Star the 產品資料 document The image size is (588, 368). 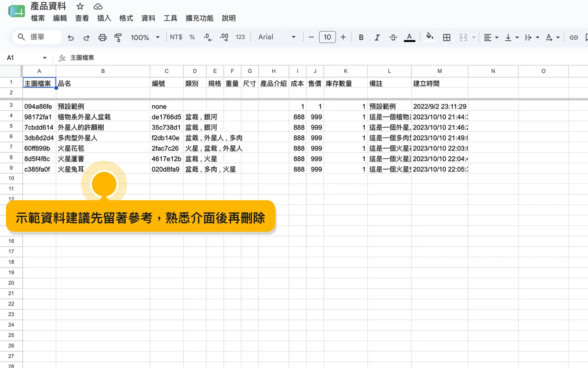pos(80,6)
